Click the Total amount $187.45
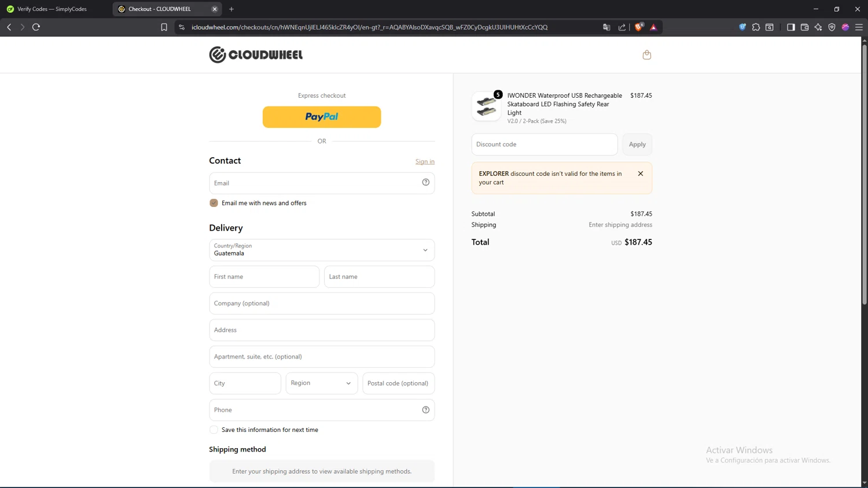The height and width of the screenshot is (488, 868). (638, 242)
